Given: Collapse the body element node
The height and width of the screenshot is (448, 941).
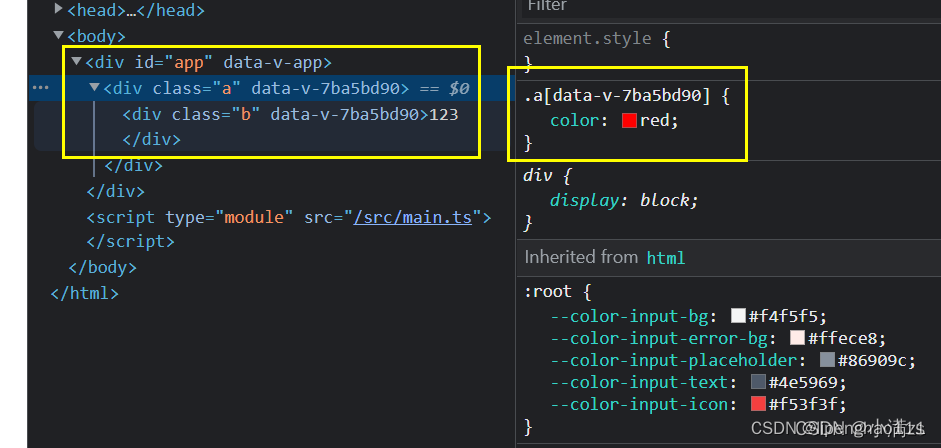Looking at the screenshot, I should pos(58,35).
